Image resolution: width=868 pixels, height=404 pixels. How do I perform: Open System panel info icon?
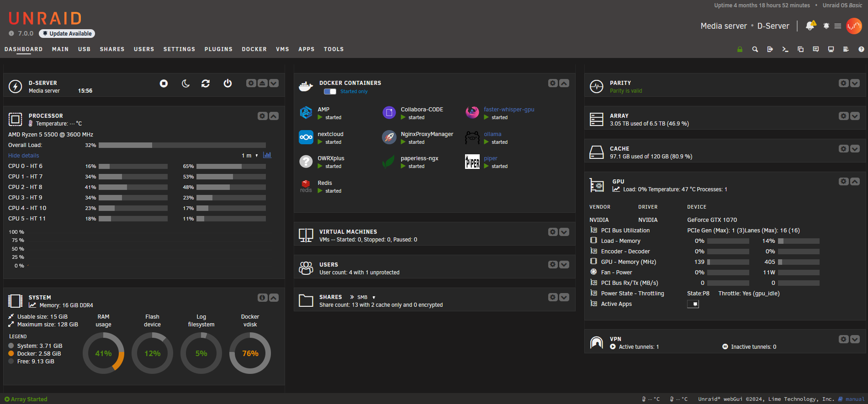click(262, 298)
